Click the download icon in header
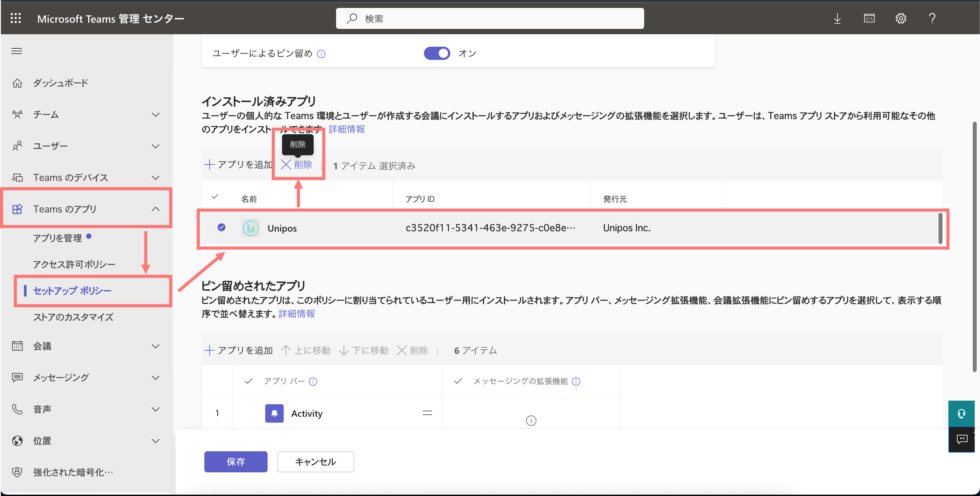This screenshot has height=496, width=980. click(837, 18)
